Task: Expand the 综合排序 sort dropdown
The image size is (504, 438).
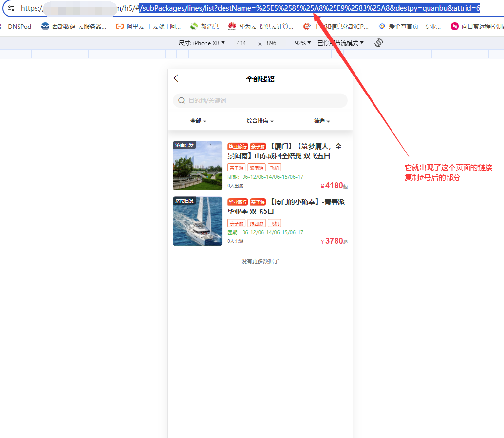Action: pos(260,121)
